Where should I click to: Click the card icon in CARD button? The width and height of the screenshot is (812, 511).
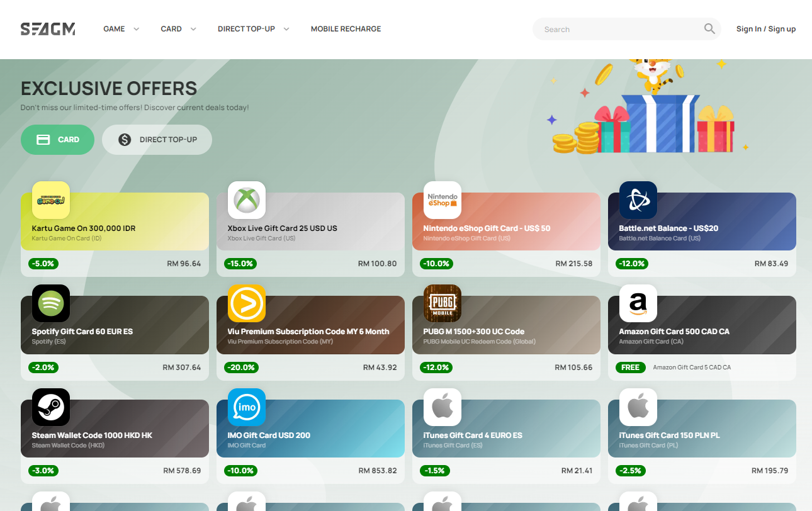click(43, 140)
